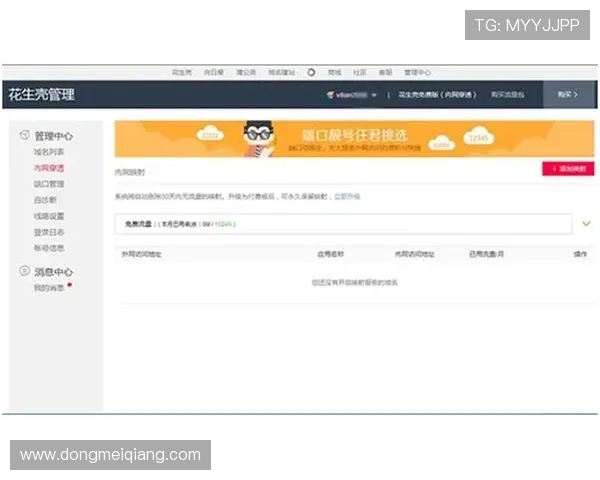
Task: Open 内网穿透 in the sidebar
Action: [x=49, y=168]
